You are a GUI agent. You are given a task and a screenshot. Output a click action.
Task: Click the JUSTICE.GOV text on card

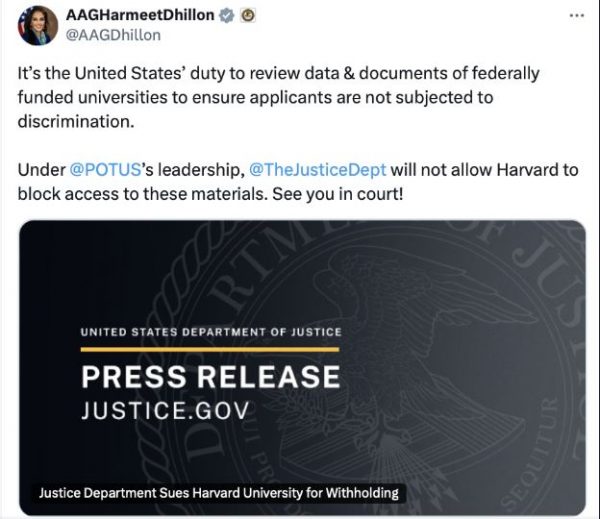point(163,410)
